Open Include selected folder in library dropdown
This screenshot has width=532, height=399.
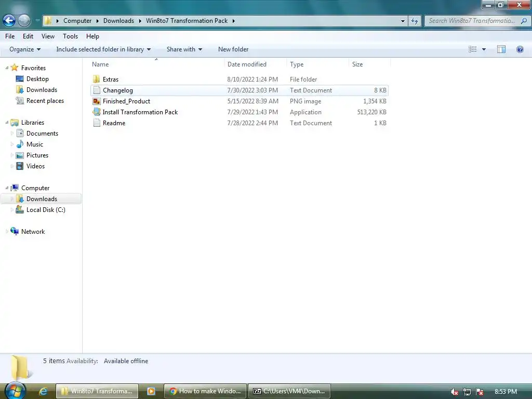[103, 49]
